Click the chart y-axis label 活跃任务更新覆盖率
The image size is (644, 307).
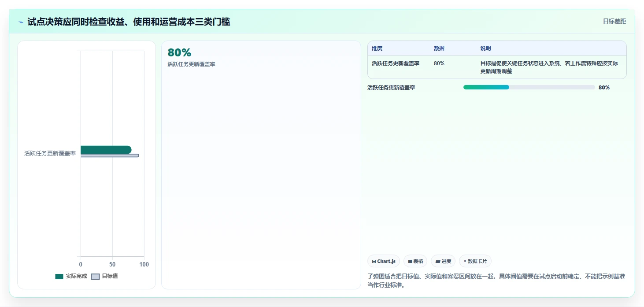click(50, 154)
